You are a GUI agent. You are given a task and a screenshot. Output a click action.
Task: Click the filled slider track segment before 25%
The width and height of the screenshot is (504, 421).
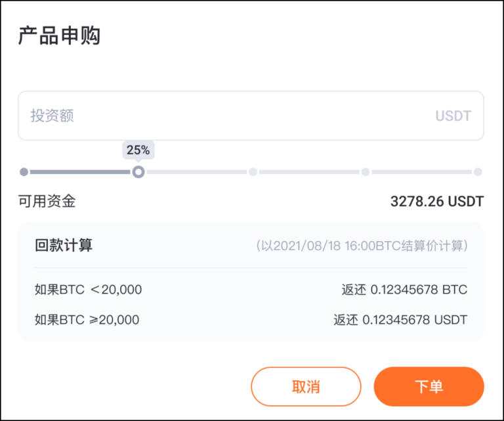80,172
